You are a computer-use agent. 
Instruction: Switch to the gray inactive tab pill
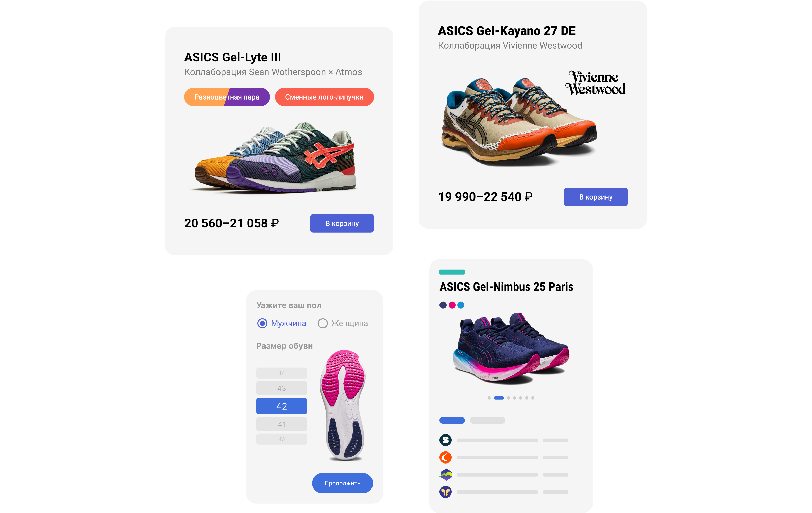click(488, 420)
